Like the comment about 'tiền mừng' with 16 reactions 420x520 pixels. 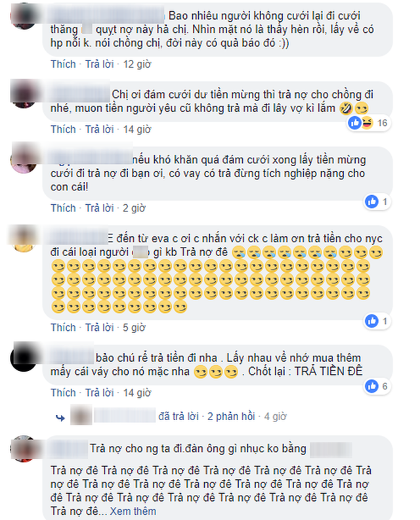pyautogui.click(x=63, y=129)
